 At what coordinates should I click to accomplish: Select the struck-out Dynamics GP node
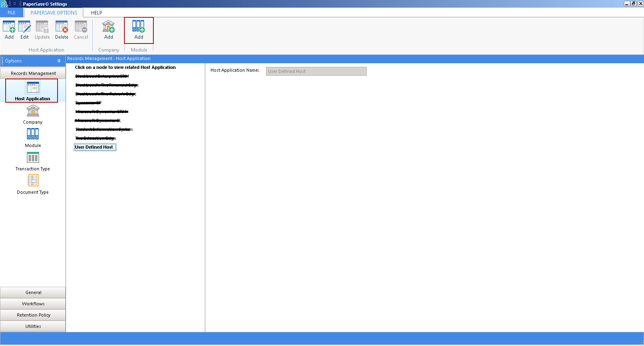tap(89, 103)
